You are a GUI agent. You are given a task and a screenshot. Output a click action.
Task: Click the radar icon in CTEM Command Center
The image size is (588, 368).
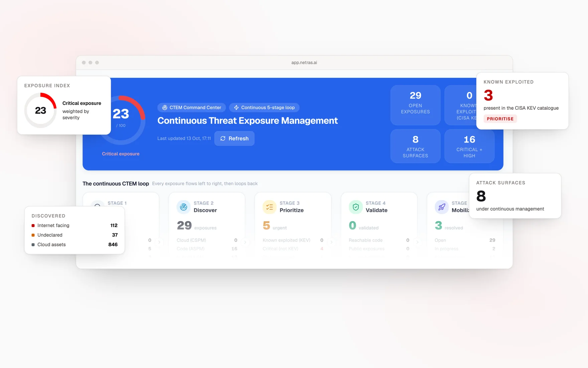pyautogui.click(x=165, y=107)
